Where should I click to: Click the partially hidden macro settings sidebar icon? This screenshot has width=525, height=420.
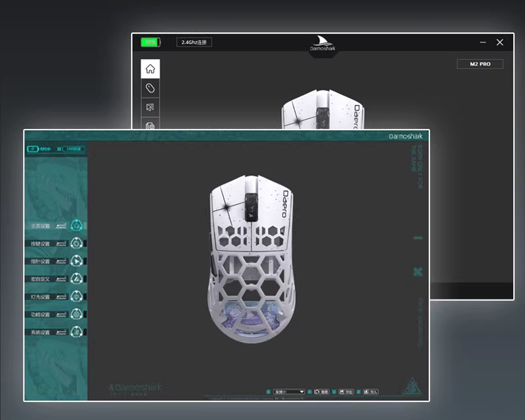(x=150, y=125)
